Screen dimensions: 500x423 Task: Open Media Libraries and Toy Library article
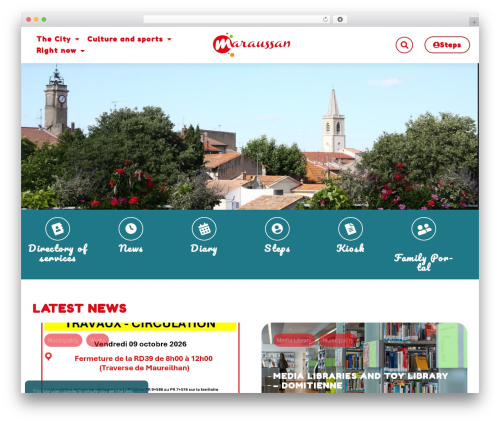point(360,381)
